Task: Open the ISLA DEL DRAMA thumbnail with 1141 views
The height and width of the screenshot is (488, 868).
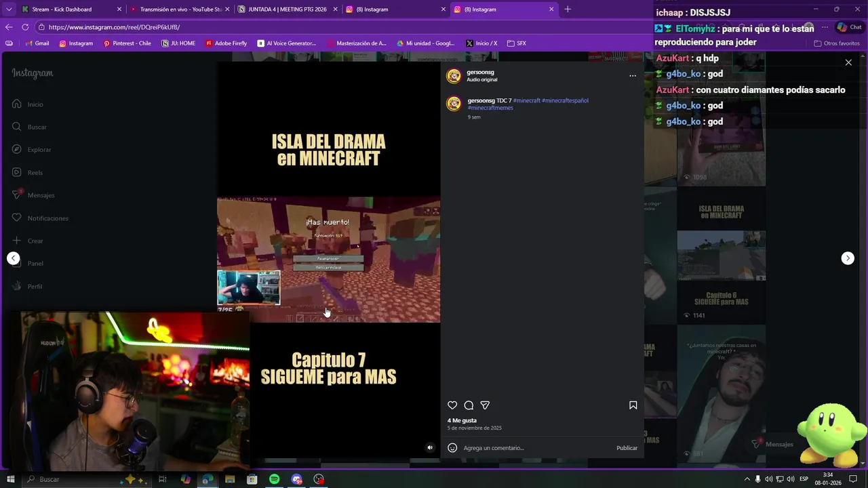Action: click(x=722, y=254)
